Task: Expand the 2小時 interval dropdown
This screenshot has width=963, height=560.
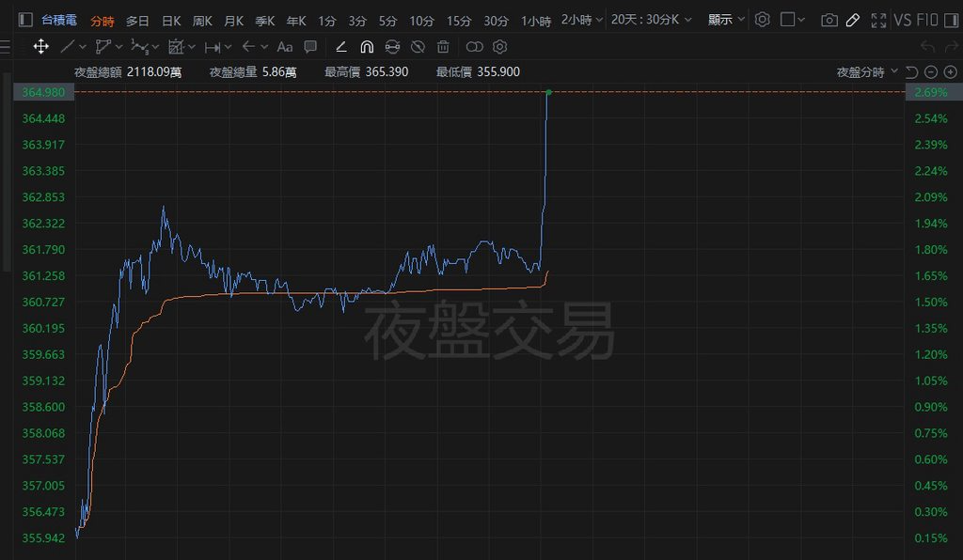Action: pos(579,20)
